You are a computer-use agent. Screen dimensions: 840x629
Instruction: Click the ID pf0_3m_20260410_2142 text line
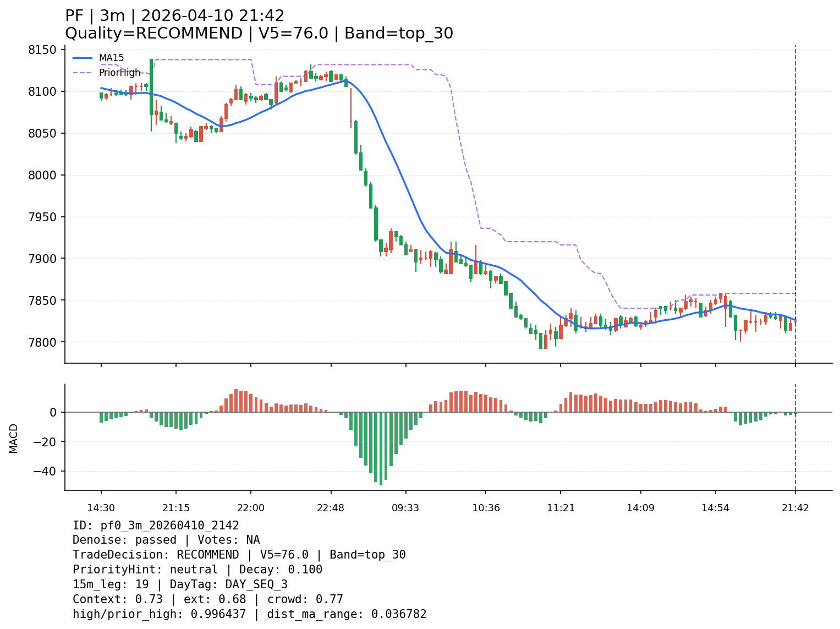156,526
